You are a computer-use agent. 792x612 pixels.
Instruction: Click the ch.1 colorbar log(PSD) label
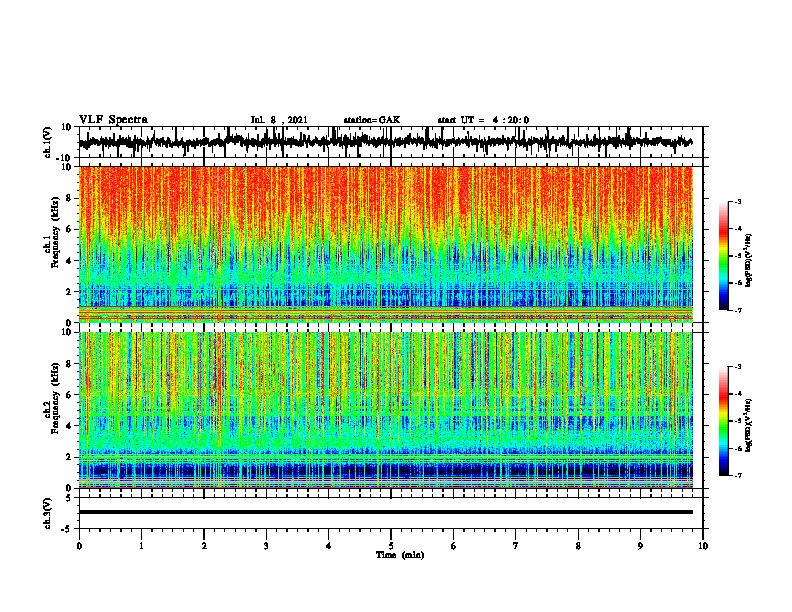click(x=749, y=261)
